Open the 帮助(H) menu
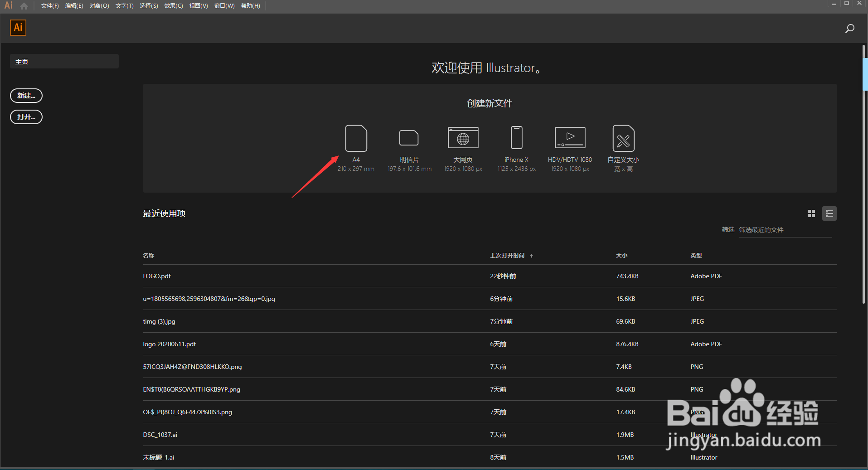Viewport: 868px width, 470px height. 251,6
